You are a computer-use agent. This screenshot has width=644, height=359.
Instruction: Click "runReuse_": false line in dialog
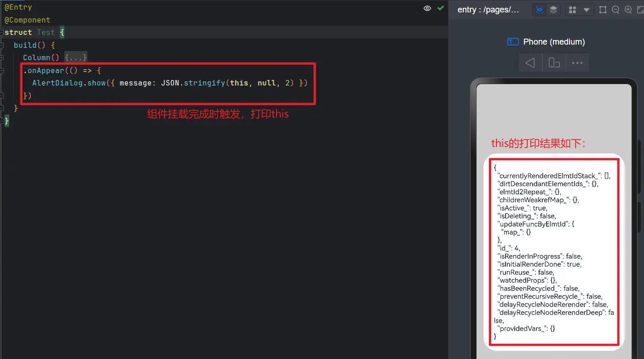[526, 272]
